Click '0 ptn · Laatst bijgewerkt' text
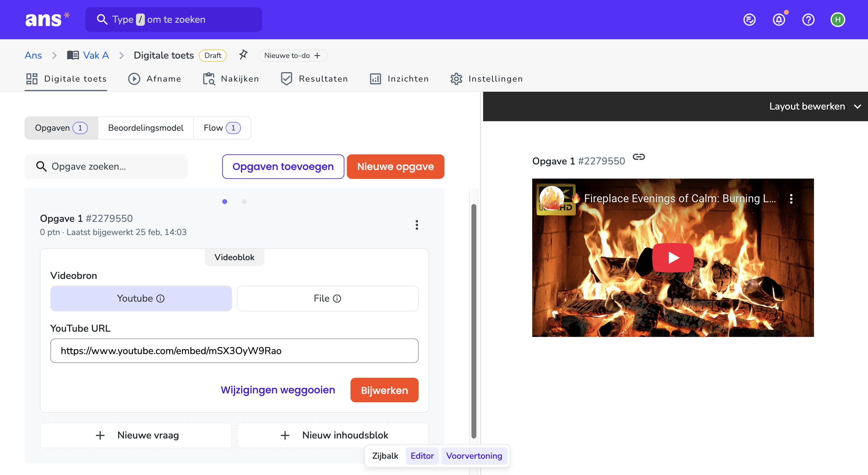The image size is (868, 475). point(113,232)
